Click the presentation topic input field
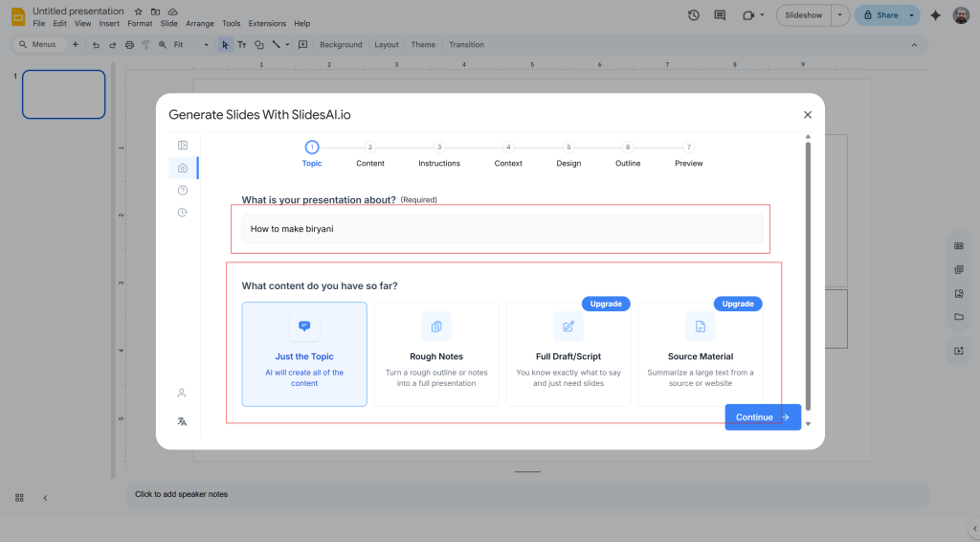 point(501,229)
